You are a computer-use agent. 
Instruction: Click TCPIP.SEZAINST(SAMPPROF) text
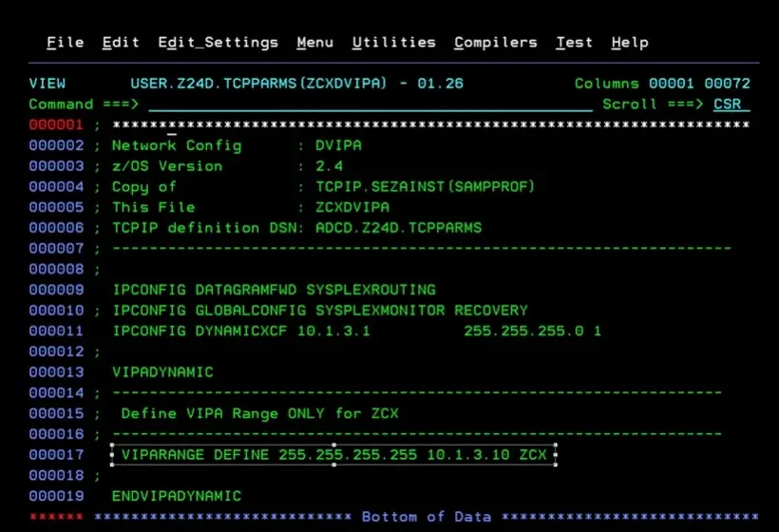tap(426, 187)
